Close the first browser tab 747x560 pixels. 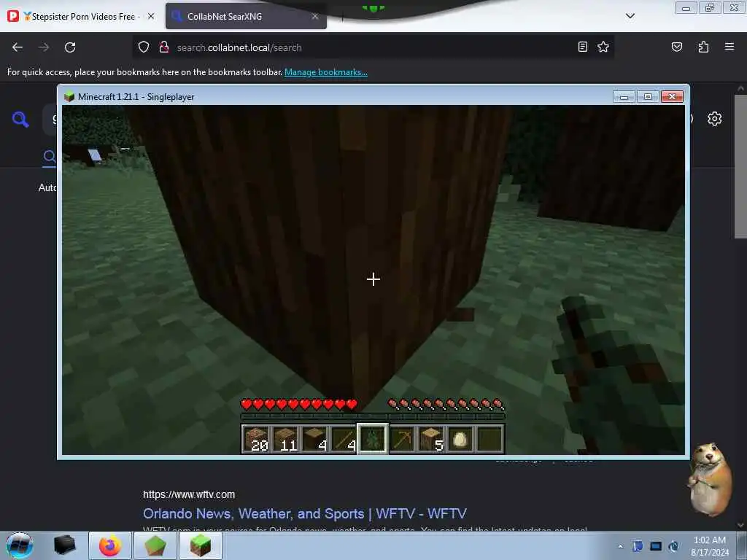[x=151, y=16]
